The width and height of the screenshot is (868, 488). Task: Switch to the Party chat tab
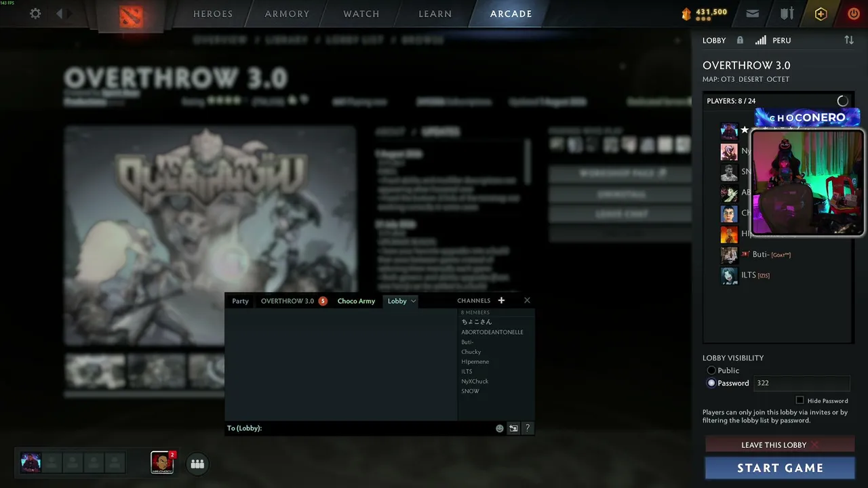[x=240, y=301]
